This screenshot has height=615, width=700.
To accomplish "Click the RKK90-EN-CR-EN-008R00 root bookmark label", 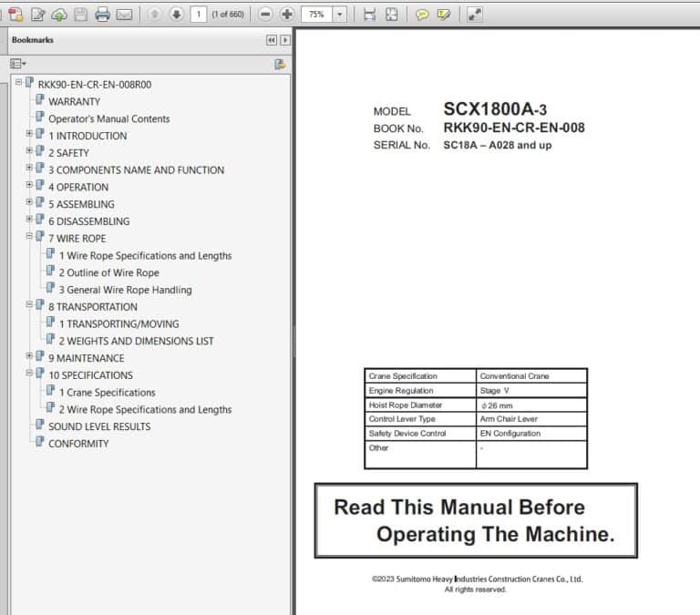I will click(95, 85).
